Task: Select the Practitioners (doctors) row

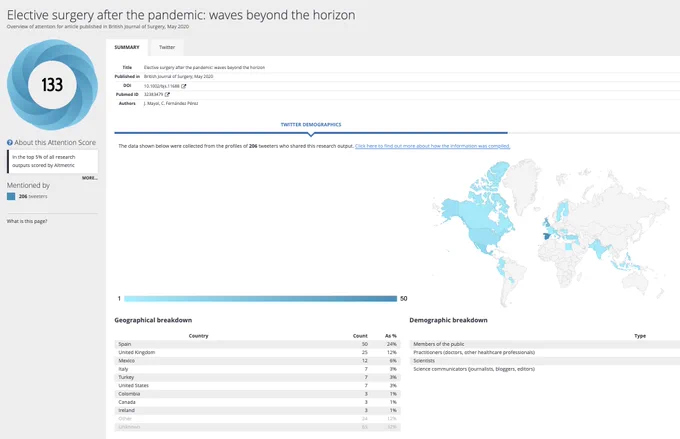Action: click(545, 352)
